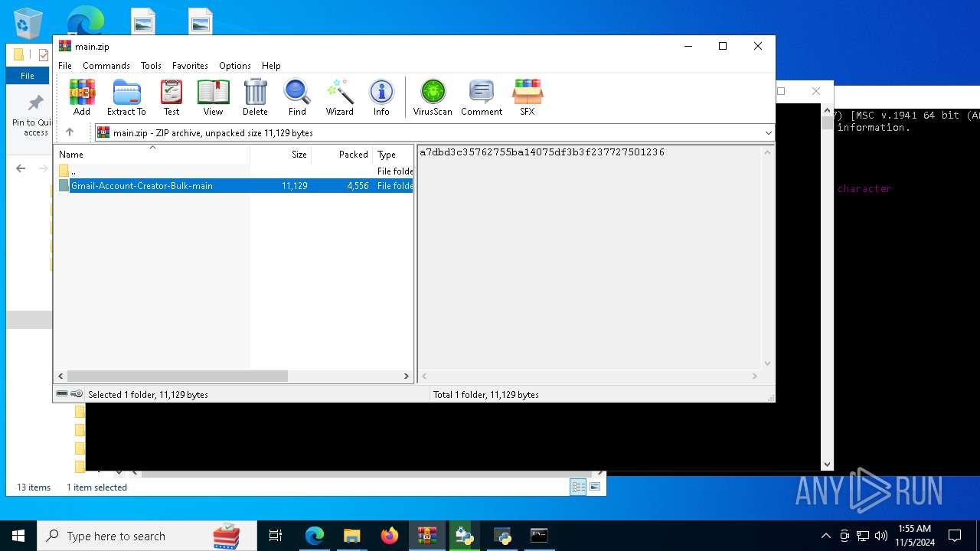The image size is (980, 551).
Task: Show archive Info
Action: point(381,97)
